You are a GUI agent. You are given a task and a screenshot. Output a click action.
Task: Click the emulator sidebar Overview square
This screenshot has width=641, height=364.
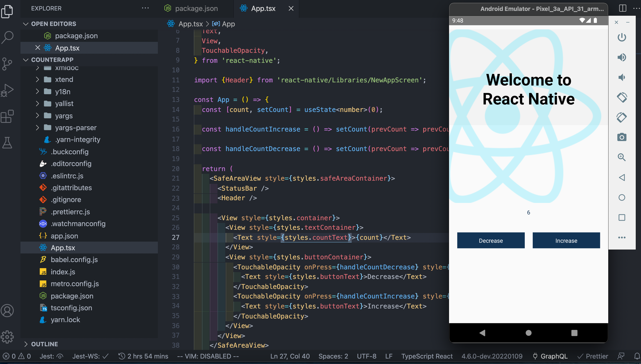(622, 217)
